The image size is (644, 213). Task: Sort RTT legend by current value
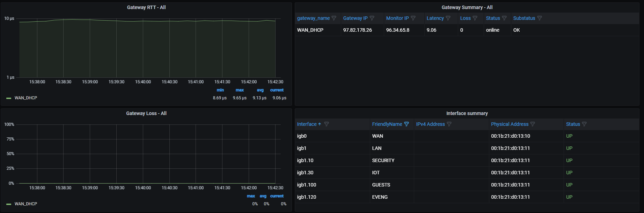[277, 90]
